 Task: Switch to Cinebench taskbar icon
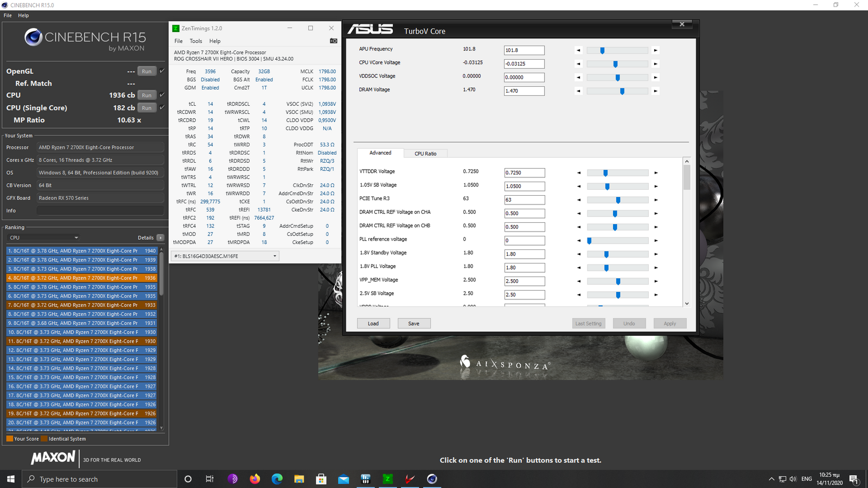tap(432, 479)
